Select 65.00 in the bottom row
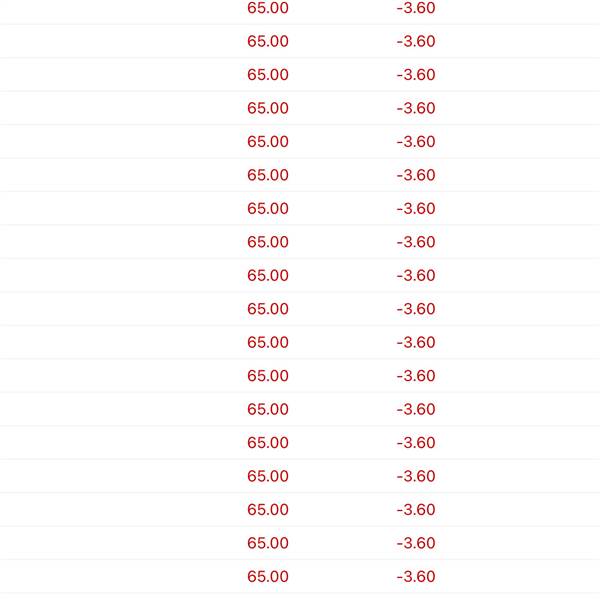Image resolution: width=600 pixels, height=600 pixels. (268, 577)
